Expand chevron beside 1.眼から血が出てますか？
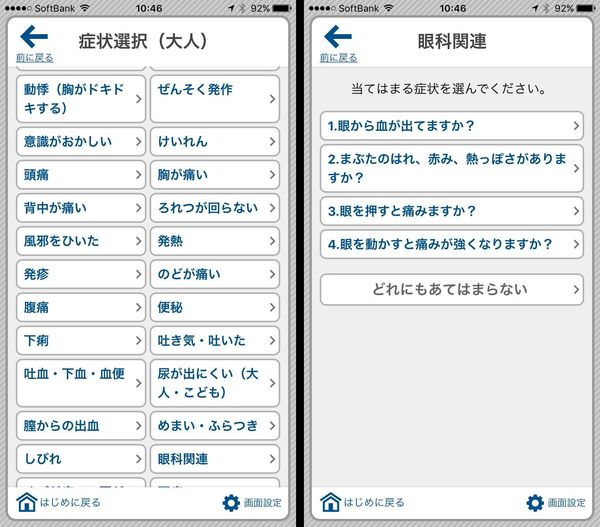 point(576,126)
